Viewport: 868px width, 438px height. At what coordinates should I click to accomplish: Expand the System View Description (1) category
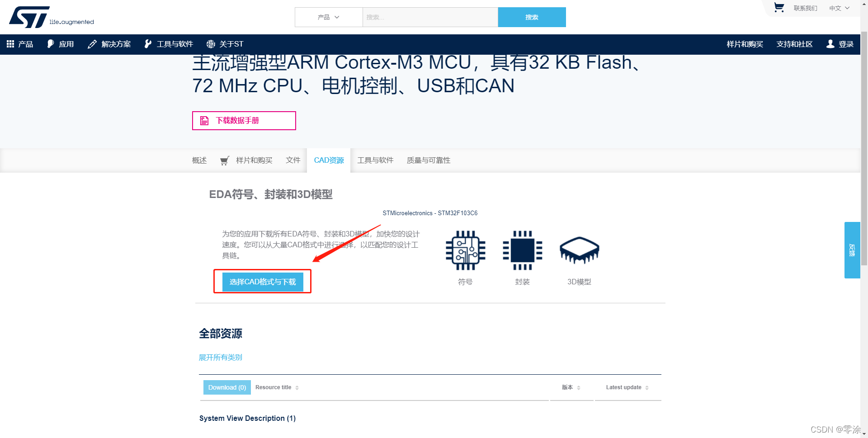(247, 419)
